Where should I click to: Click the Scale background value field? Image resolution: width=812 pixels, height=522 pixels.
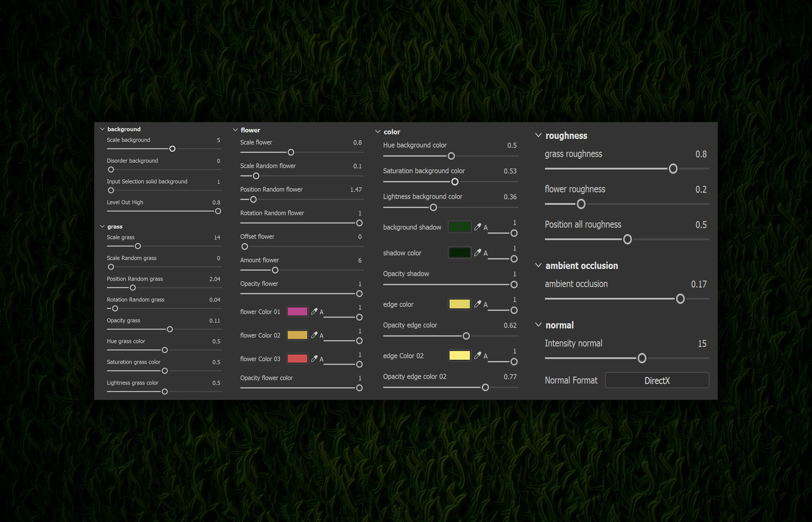pos(218,140)
